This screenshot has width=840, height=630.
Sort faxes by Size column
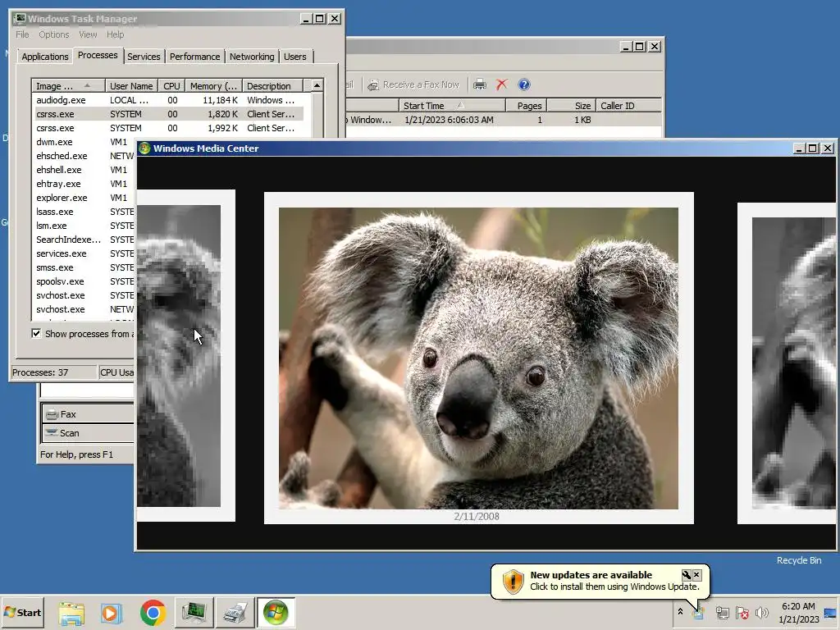pos(571,106)
